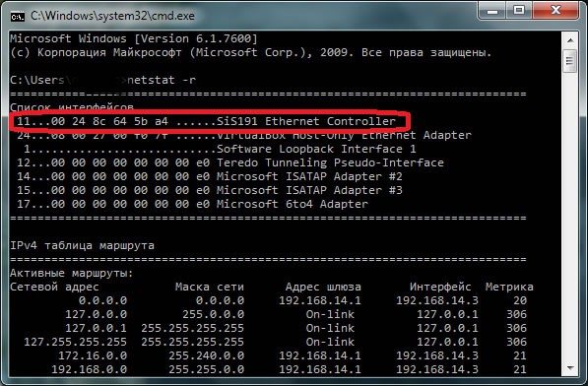The width and height of the screenshot is (588, 386).
Task: Click the mask value 255.240.0.0
Action: click(x=206, y=355)
